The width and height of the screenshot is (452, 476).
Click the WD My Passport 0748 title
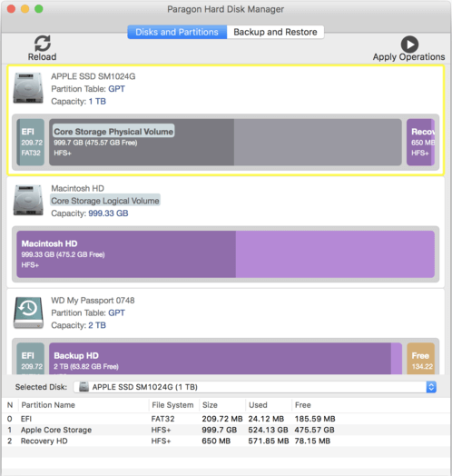tap(93, 301)
